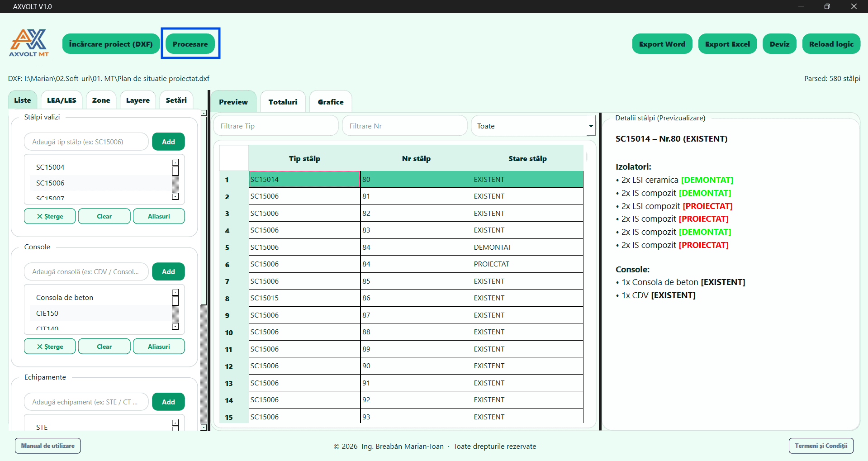Sort by the Stare stâlp column header

click(527, 158)
